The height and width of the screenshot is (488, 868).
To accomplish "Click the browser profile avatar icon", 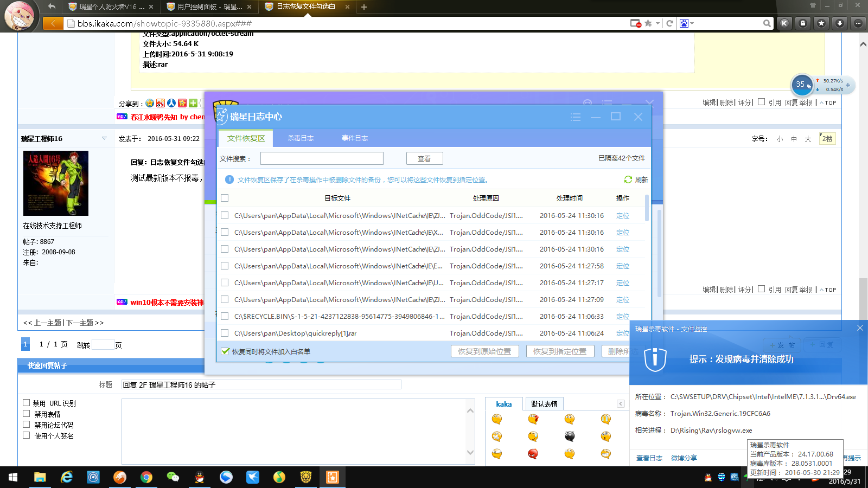I will [20, 15].
